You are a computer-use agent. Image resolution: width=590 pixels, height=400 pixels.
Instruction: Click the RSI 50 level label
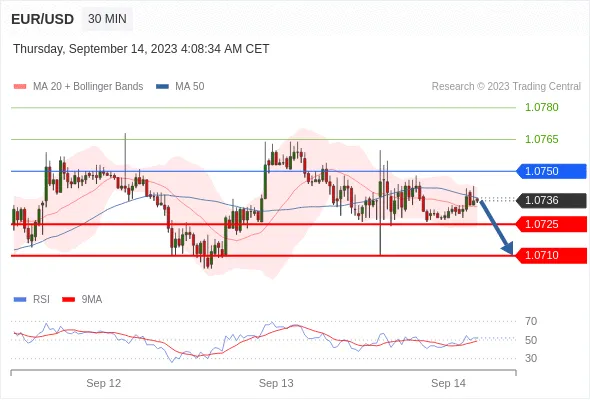pyautogui.click(x=531, y=340)
